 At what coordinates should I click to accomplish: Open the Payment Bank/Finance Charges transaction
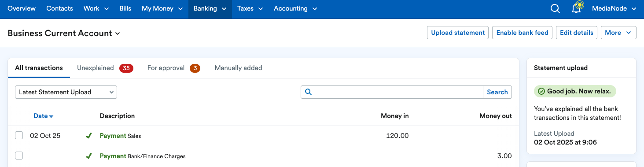[143, 156]
